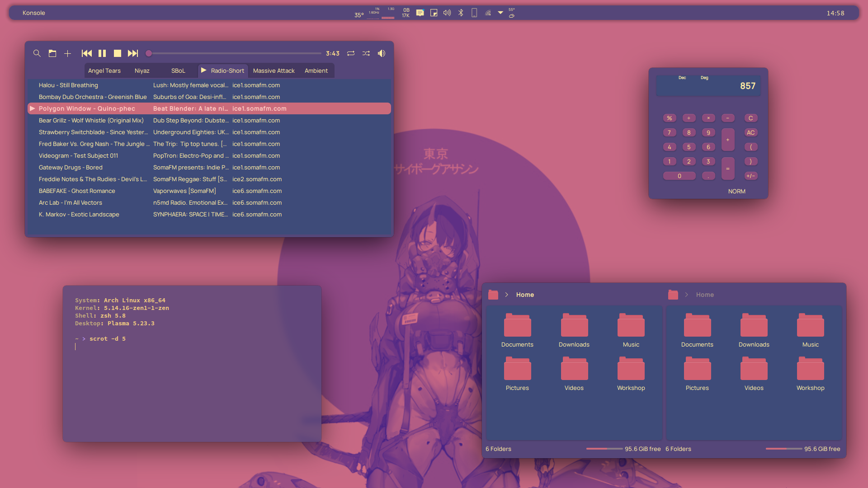The height and width of the screenshot is (488, 868).
Task: Skip to the next track
Action: point(132,53)
